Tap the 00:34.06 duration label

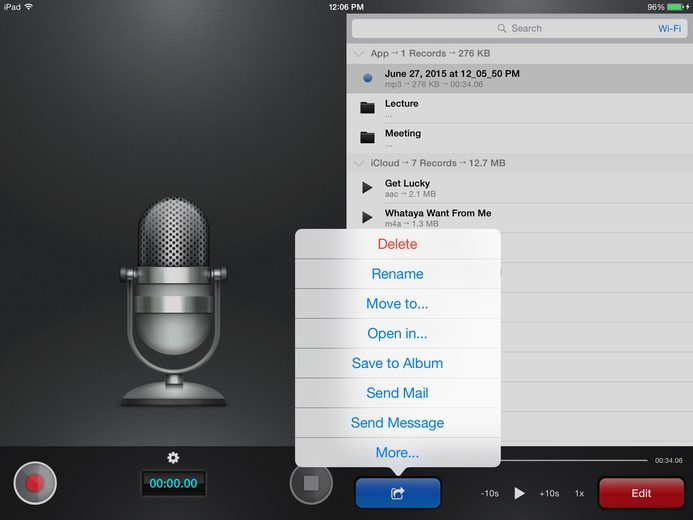668,460
